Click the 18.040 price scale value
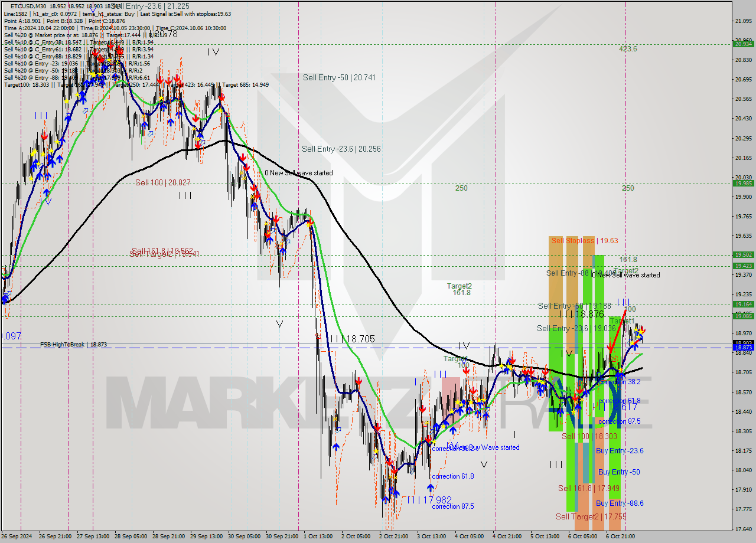 (743, 470)
